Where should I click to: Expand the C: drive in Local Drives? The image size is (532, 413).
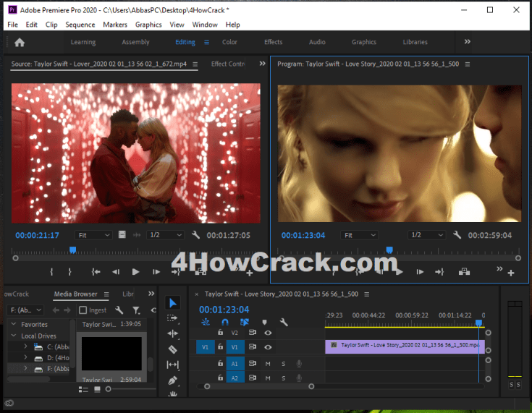(26, 346)
